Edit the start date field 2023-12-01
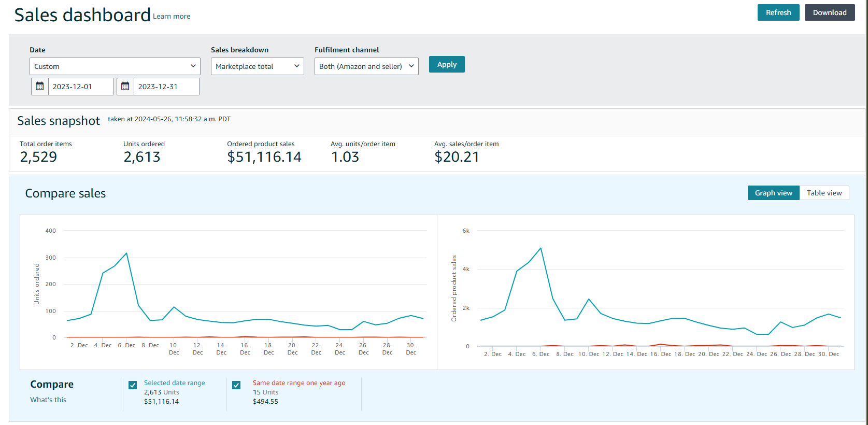Screen dimensions: 868x425 point(80,87)
